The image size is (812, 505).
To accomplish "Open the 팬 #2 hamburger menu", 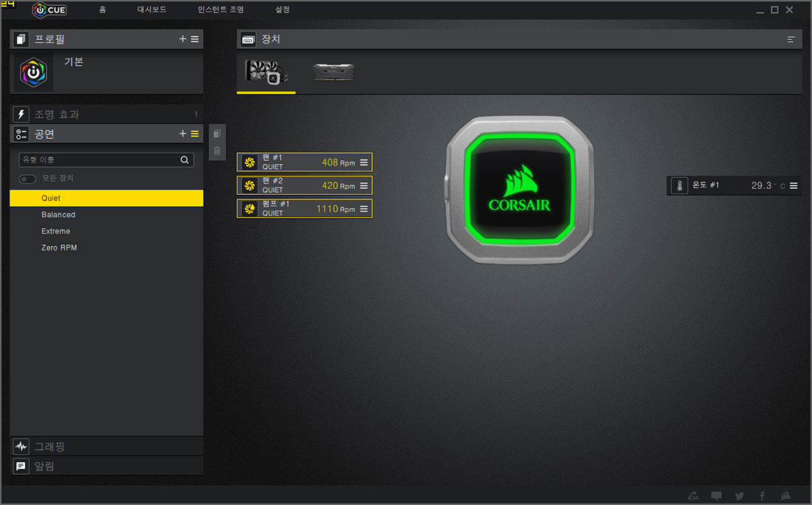I will (x=364, y=185).
